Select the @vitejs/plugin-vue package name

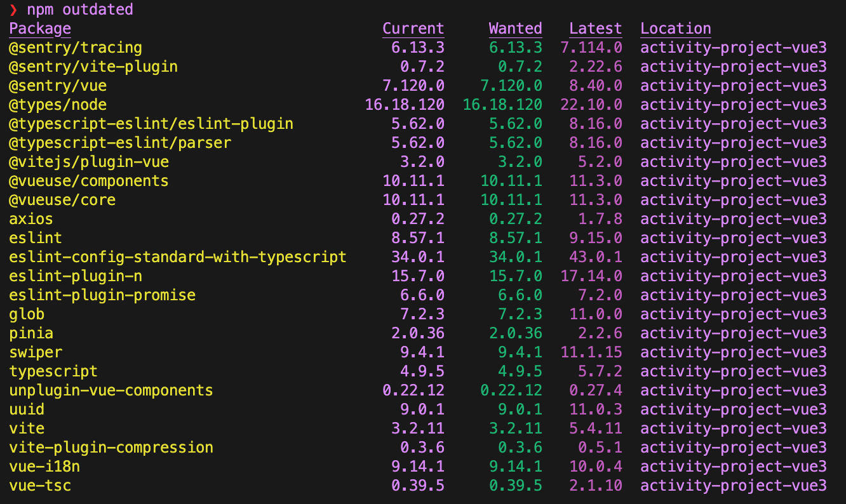(x=89, y=162)
